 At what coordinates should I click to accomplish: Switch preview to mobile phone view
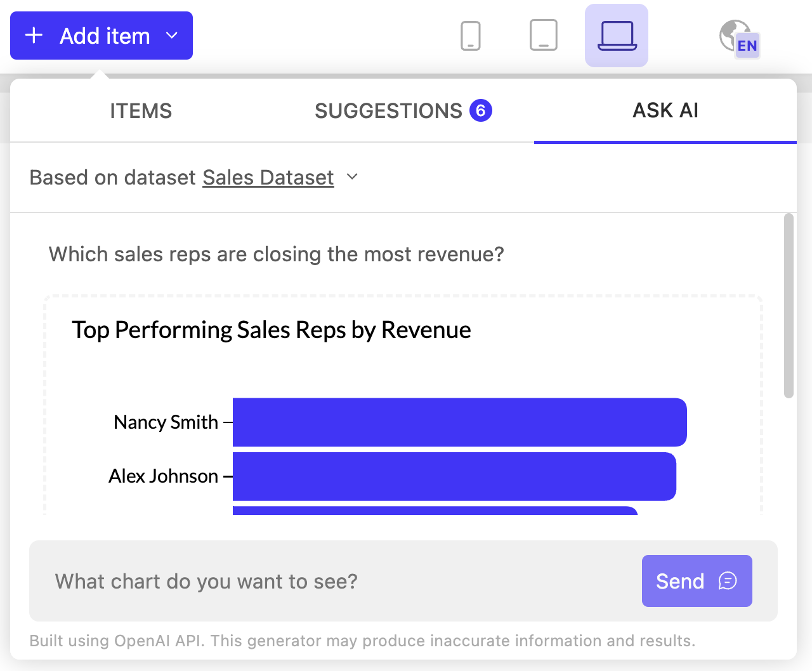471,36
